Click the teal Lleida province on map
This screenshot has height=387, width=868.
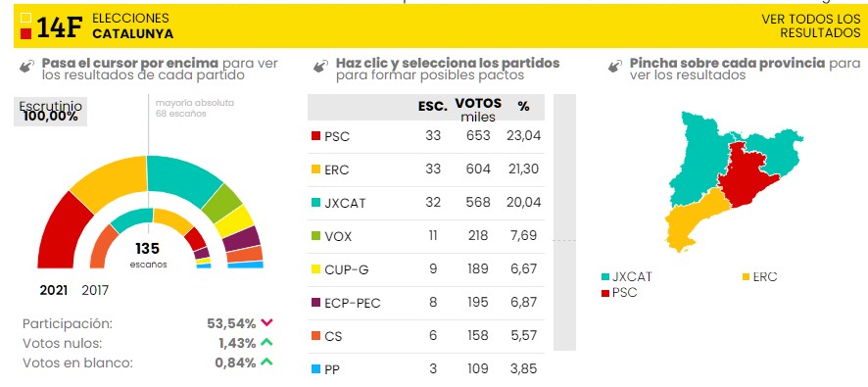click(697, 158)
